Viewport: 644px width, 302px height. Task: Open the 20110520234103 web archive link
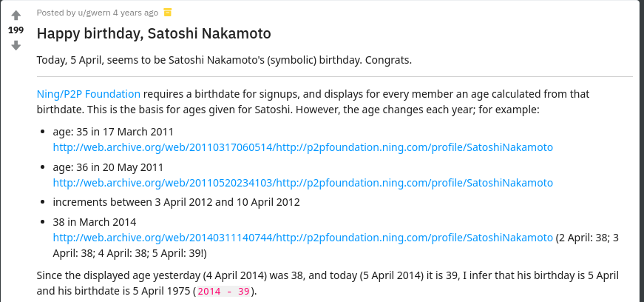point(302,183)
